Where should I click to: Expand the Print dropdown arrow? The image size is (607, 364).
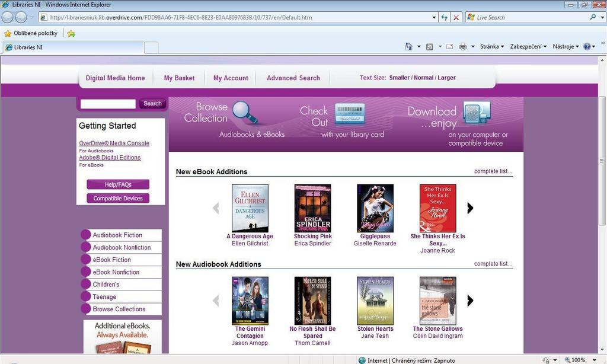(x=472, y=46)
